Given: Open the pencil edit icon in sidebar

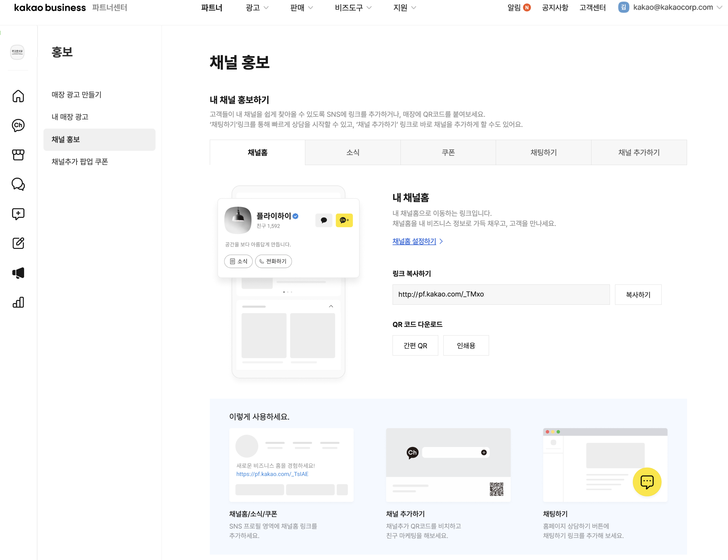Looking at the screenshot, I should (18, 243).
